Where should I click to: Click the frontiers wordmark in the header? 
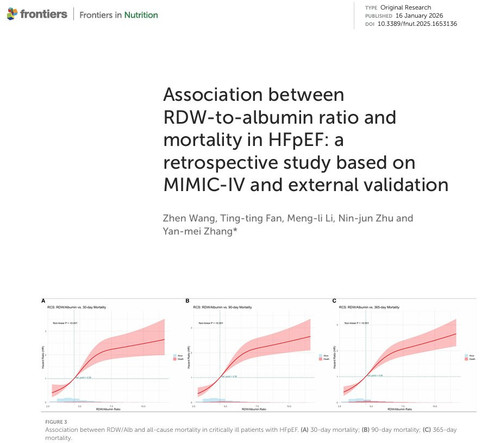tap(44, 14)
